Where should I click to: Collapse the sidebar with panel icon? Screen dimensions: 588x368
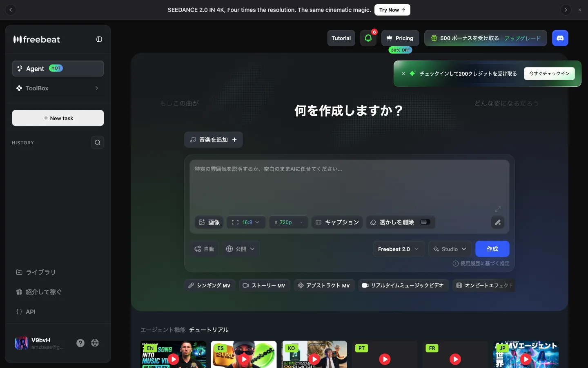99,39
